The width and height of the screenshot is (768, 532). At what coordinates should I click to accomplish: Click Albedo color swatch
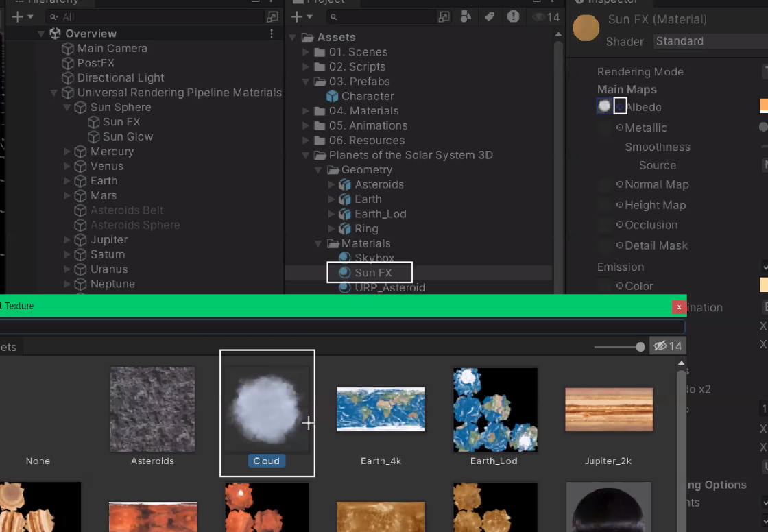point(764,106)
